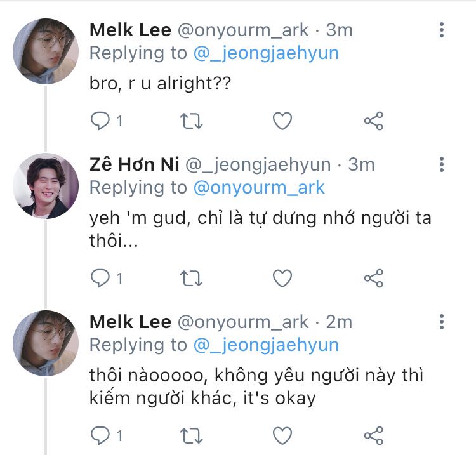
Task: Share the "bro, r u alright??" tweet
Action: coord(374,121)
